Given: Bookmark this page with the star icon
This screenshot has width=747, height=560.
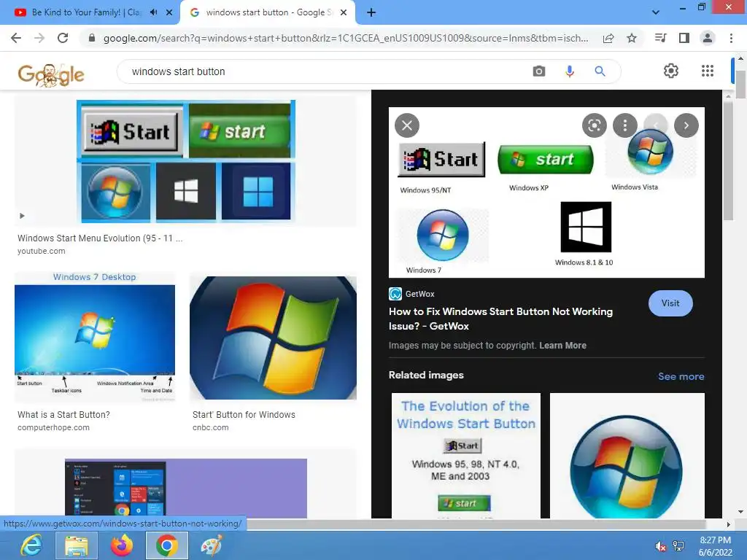Looking at the screenshot, I should pos(632,38).
